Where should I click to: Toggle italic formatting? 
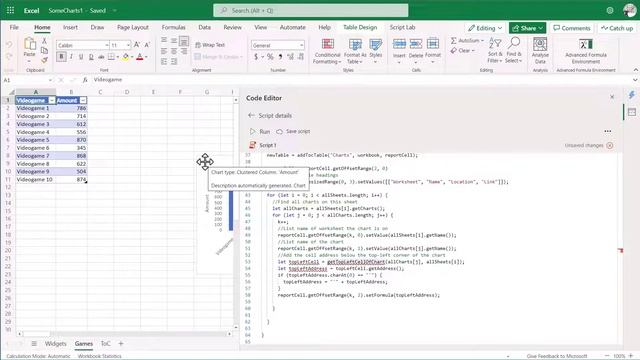coord(71,57)
